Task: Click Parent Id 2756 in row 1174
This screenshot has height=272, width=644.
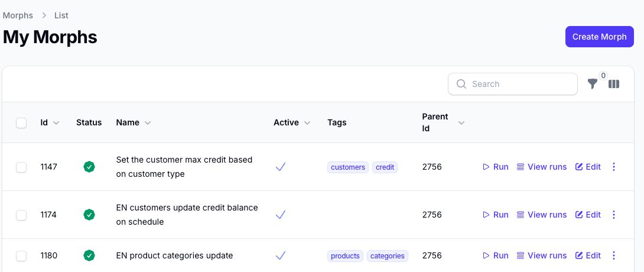Action: [432, 215]
